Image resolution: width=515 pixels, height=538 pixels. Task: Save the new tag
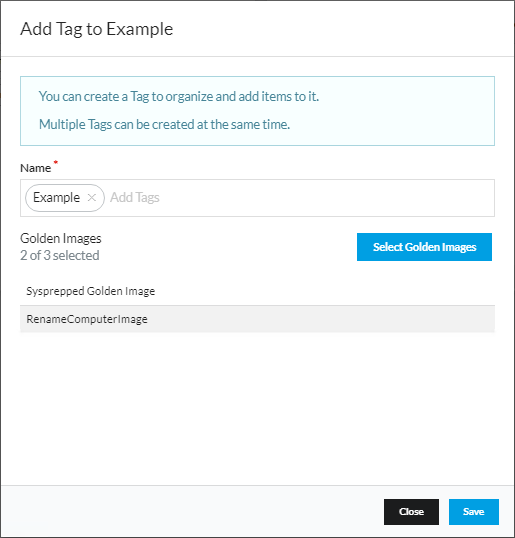click(473, 512)
